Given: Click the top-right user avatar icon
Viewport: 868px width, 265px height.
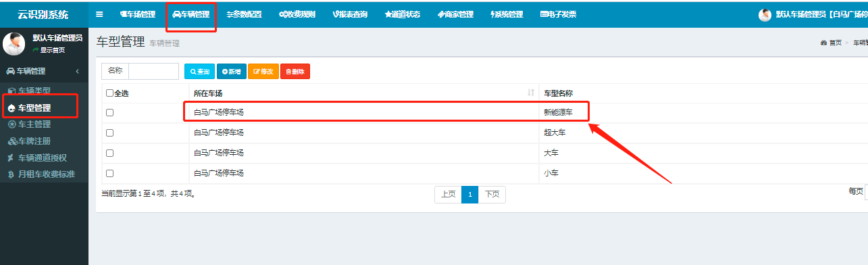Looking at the screenshot, I should 765,14.
